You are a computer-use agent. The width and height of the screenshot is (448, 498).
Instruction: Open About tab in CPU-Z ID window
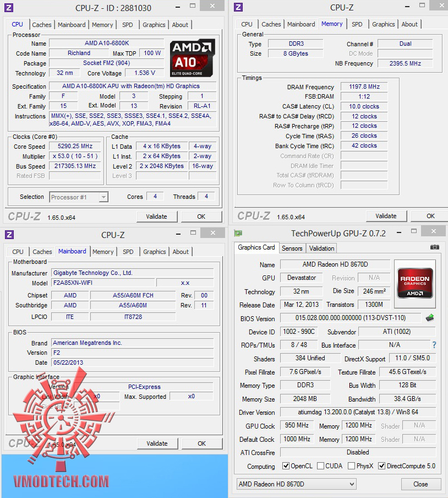point(180,25)
